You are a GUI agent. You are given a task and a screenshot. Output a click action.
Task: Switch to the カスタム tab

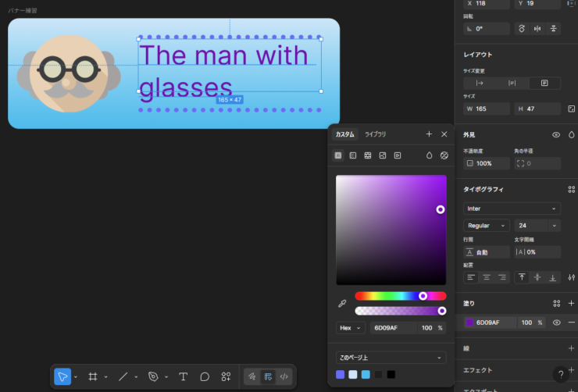click(344, 134)
